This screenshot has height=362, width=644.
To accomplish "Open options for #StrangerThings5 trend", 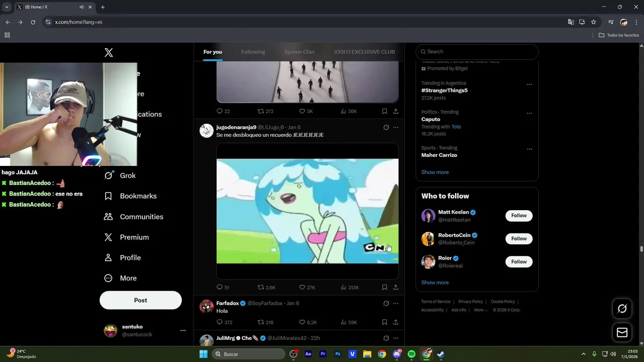I will coord(529,84).
